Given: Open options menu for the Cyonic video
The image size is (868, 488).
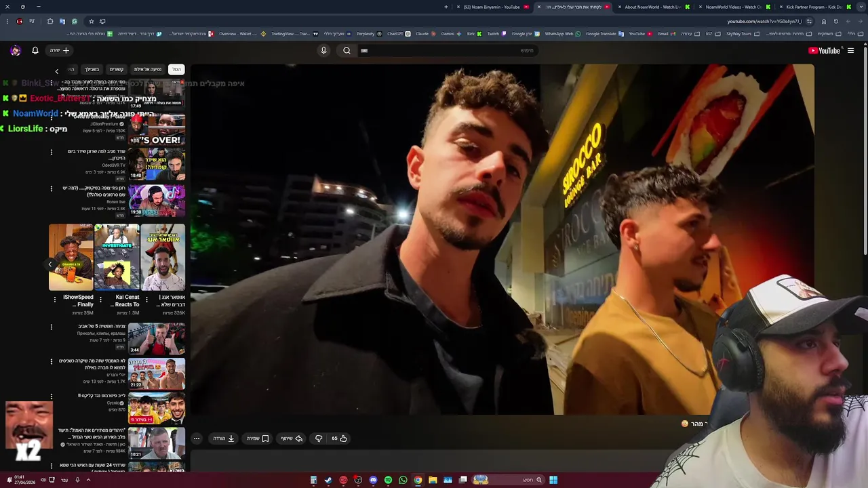Looking at the screenshot, I should pyautogui.click(x=51, y=396).
